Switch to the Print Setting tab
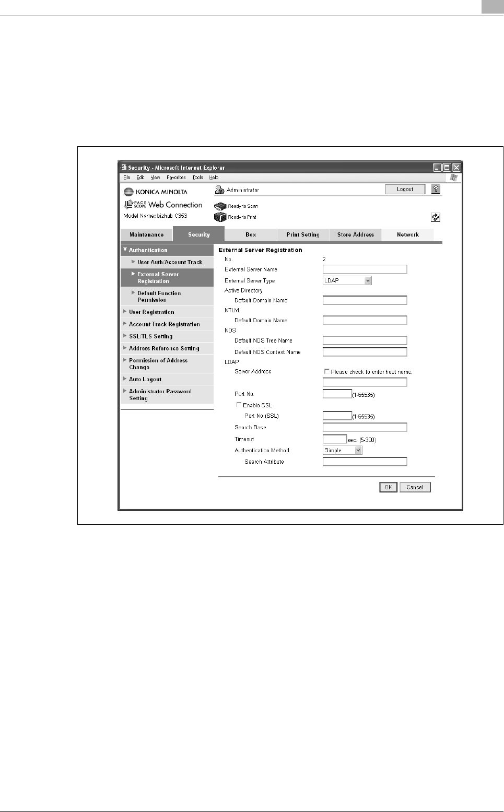This screenshot has width=504, height=812. coord(303,235)
